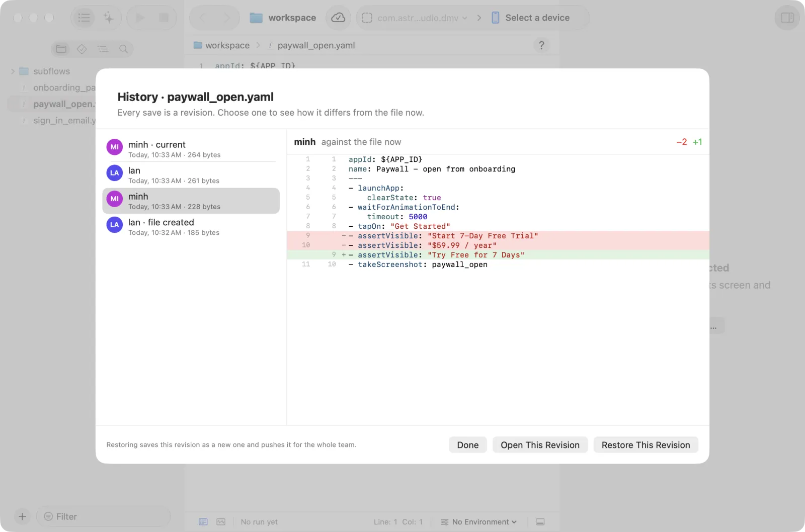805x532 pixels.
Task: Open This Revision button
Action: 540,445
